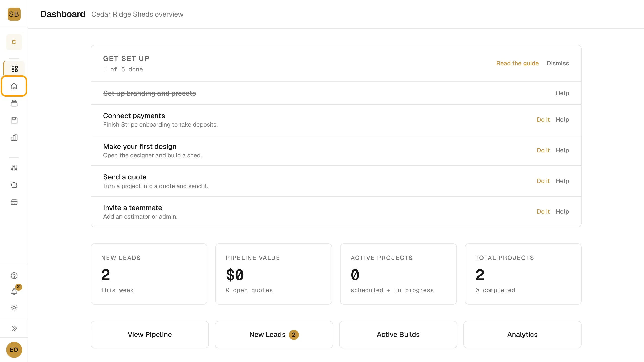Click the Connect payments title
The width and height of the screenshot is (644, 362).
(x=134, y=116)
